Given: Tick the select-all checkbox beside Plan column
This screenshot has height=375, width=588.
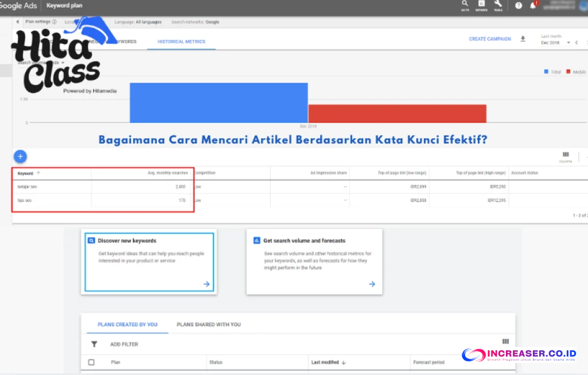Looking at the screenshot, I should point(91,362).
